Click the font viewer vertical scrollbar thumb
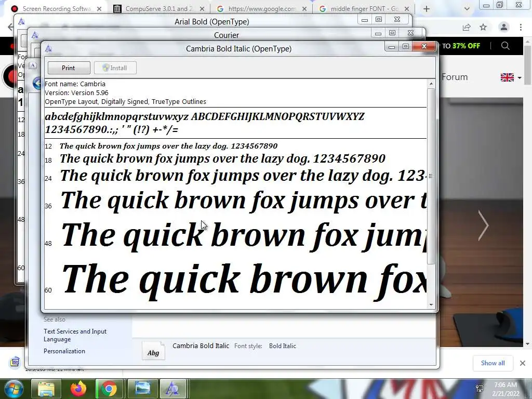Screen dimensions: 532x399 pyautogui.click(x=431, y=177)
